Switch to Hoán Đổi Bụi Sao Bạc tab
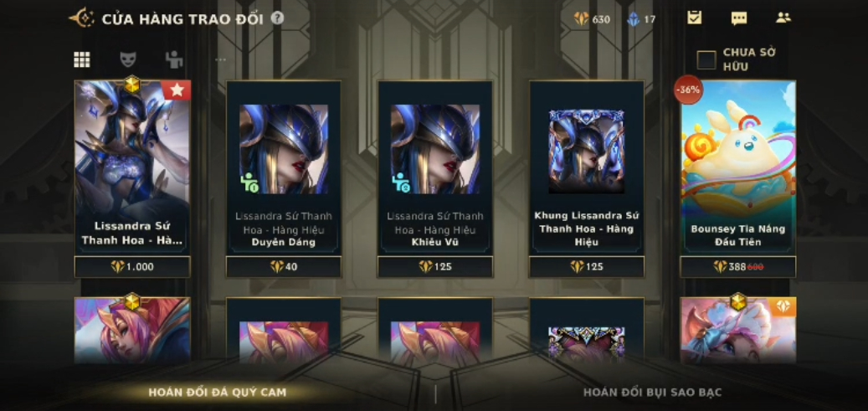 (x=653, y=393)
